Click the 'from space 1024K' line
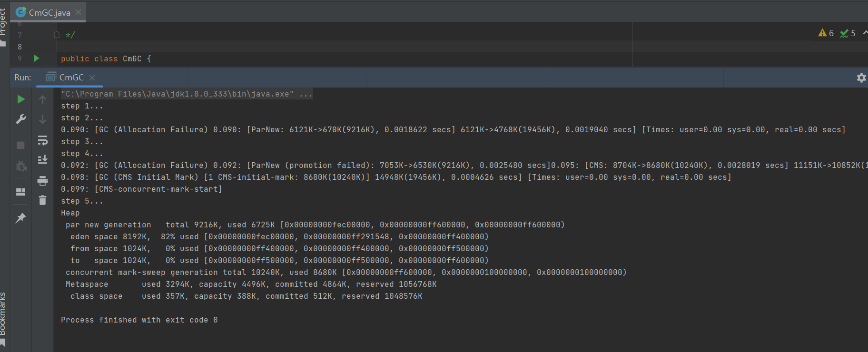The width and height of the screenshot is (868, 352). tap(279, 249)
